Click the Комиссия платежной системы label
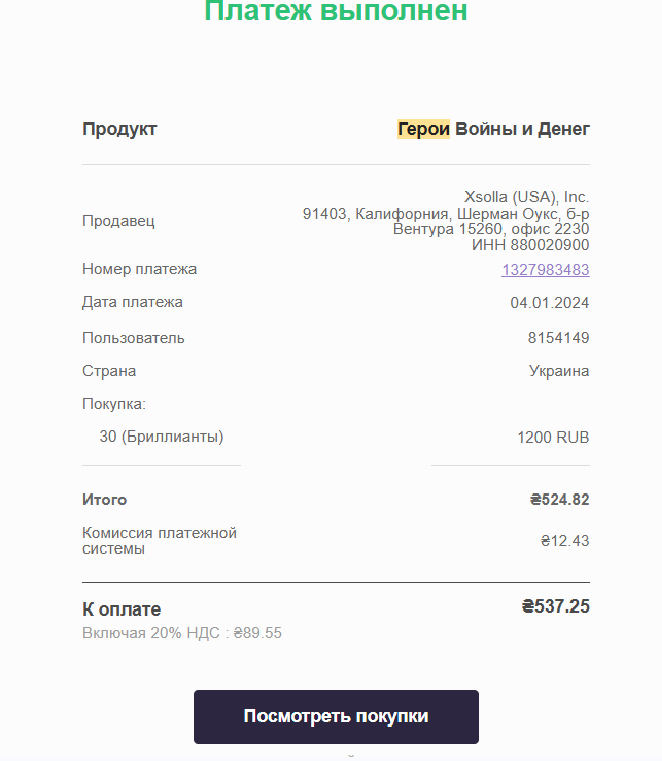Image resolution: width=662 pixels, height=761 pixels. (x=159, y=541)
